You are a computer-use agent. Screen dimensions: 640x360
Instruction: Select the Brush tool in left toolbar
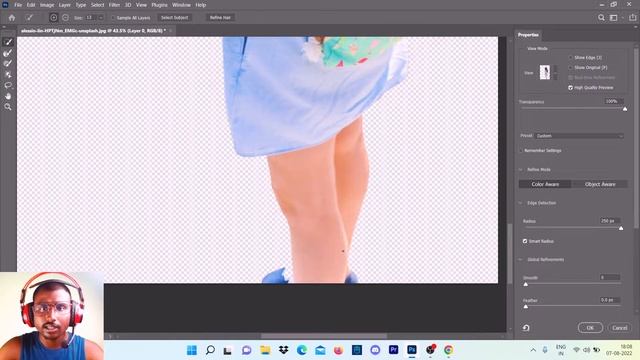(8, 64)
